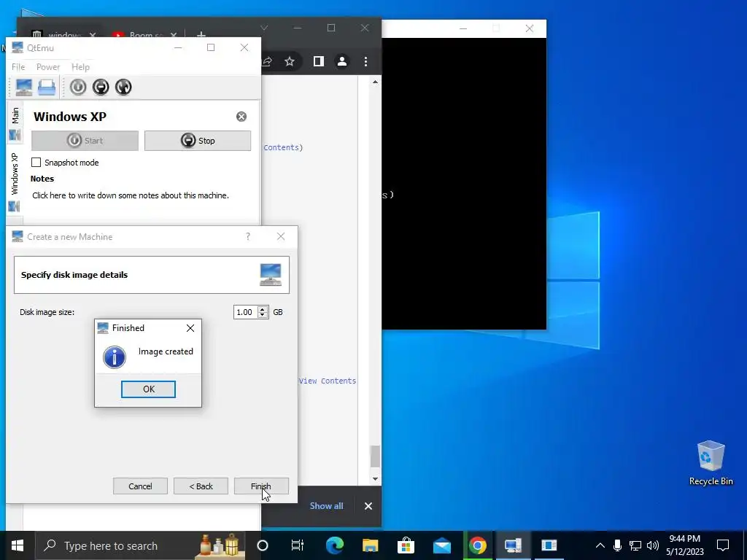Switch to the Main side tab

pyautogui.click(x=15, y=124)
